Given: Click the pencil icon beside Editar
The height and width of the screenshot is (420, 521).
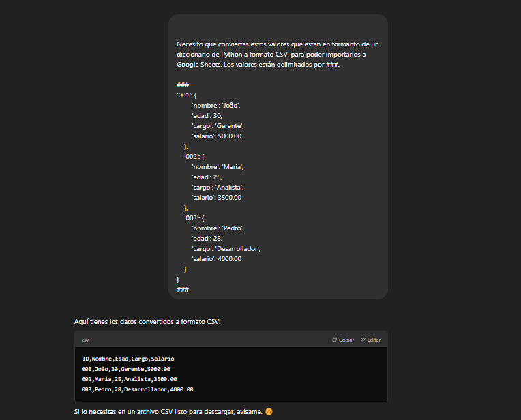Looking at the screenshot, I should click(363, 340).
